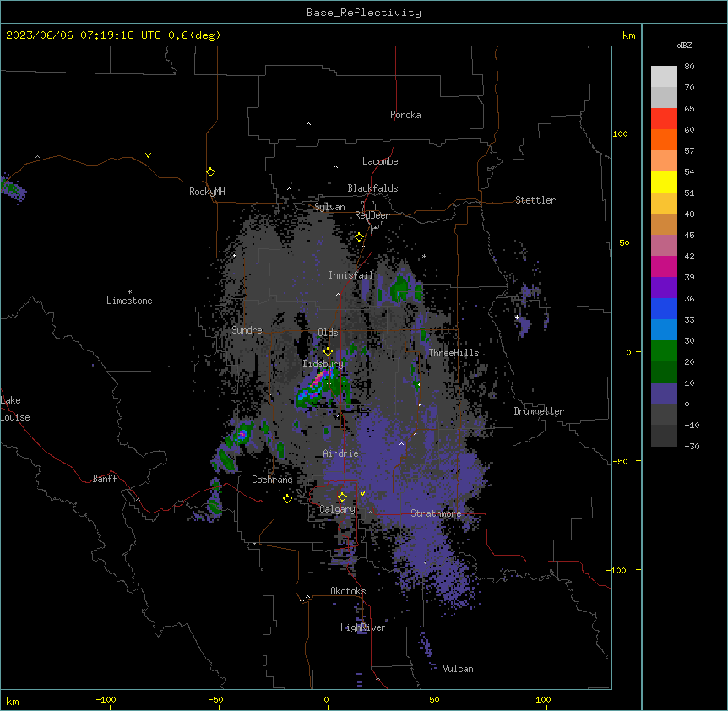Click the ThreeHills city label
The height and width of the screenshot is (711, 728).
pos(454,353)
